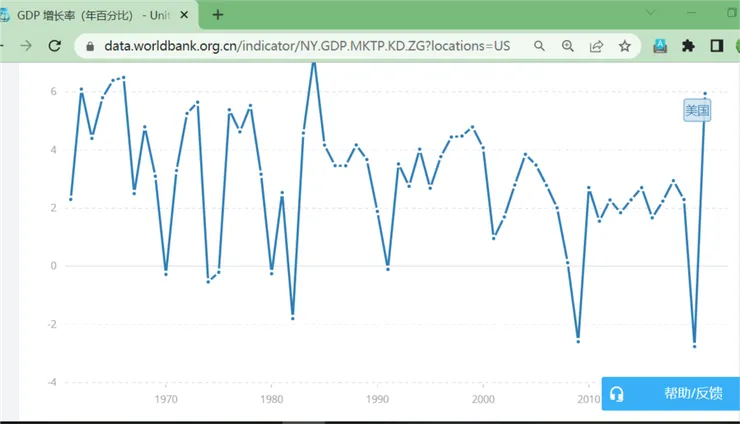Share this page via share icon
Viewport: 740px width, 424px height.
(x=597, y=46)
